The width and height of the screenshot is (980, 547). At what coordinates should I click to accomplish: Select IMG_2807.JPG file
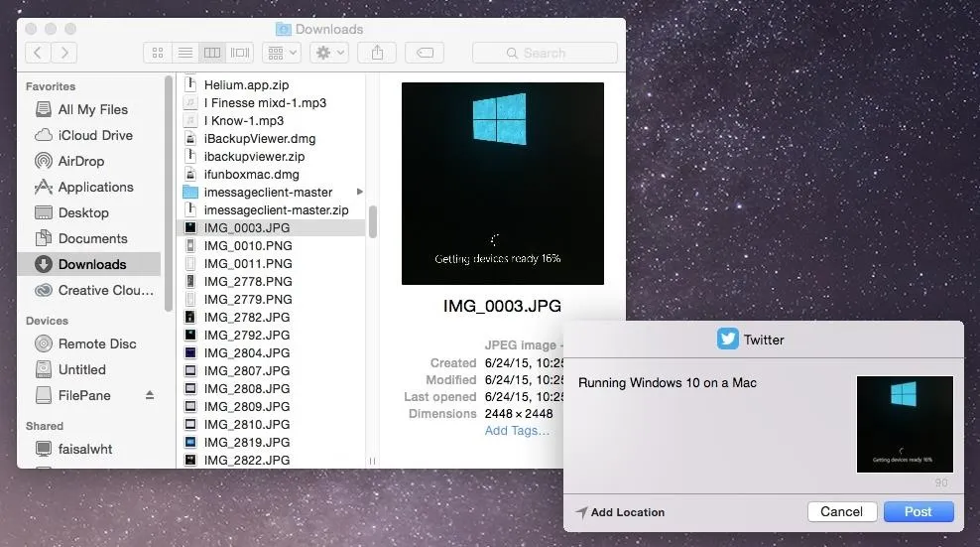click(x=273, y=370)
